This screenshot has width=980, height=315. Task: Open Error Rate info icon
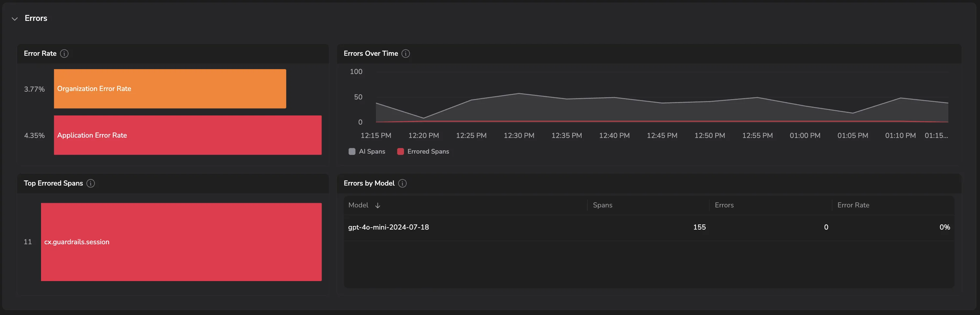pyautogui.click(x=64, y=54)
